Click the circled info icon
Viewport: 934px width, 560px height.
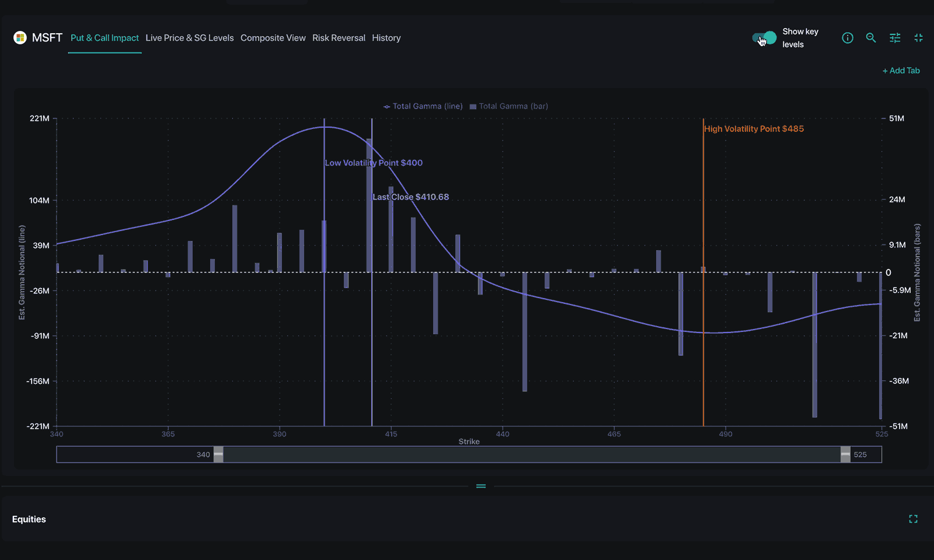click(x=847, y=37)
